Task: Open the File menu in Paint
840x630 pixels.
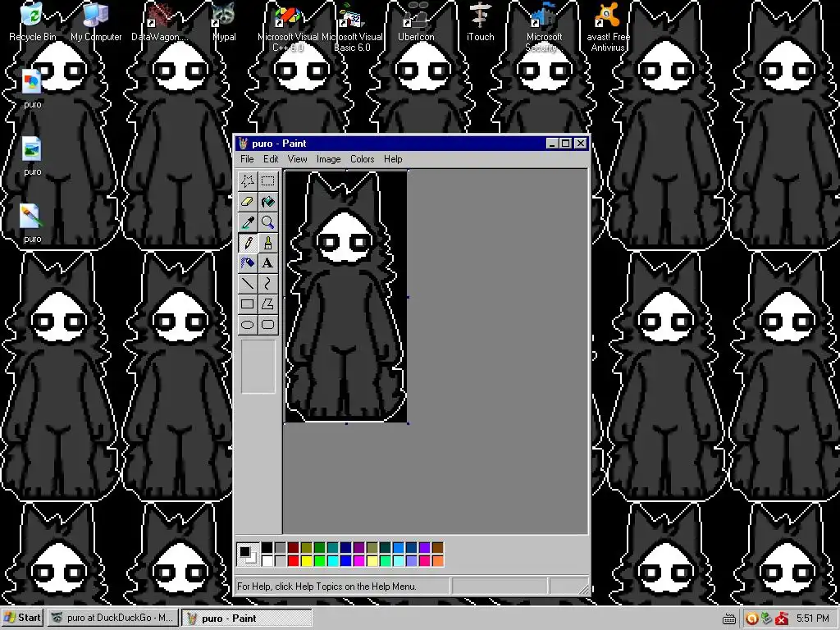Action: 247,159
